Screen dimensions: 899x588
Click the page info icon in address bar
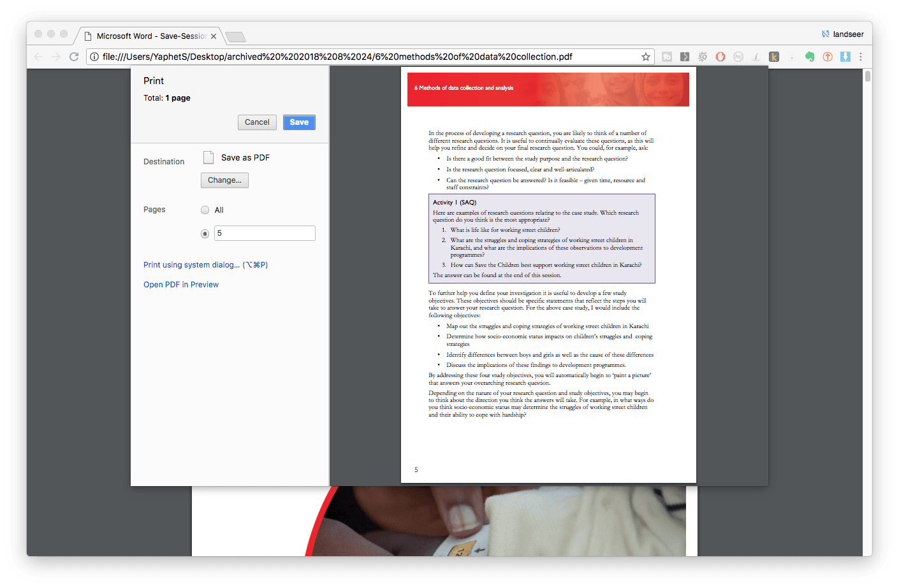coord(94,56)
